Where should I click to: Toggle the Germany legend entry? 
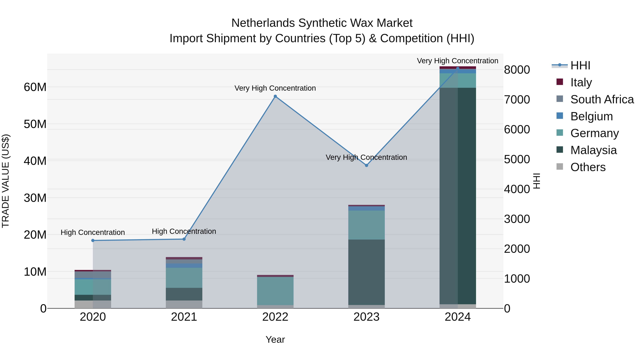pyautogui.click(x=587, y=133)
